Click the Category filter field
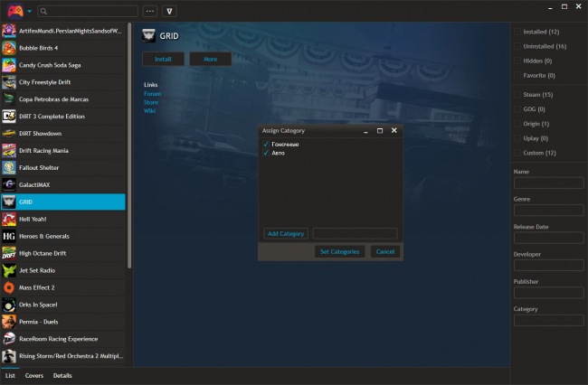Image resolution: width=588 pixels, height=385 pixels. point(548,320)
